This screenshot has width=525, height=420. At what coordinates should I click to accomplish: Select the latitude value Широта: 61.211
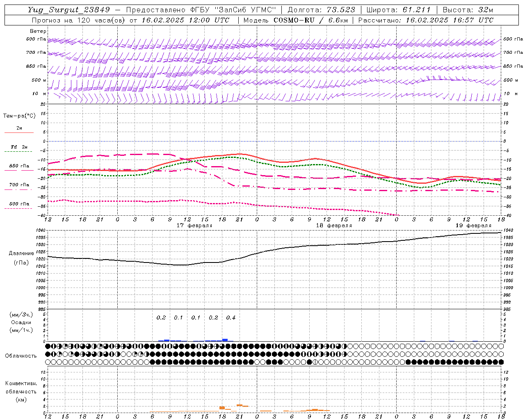[x=399, y=10]
